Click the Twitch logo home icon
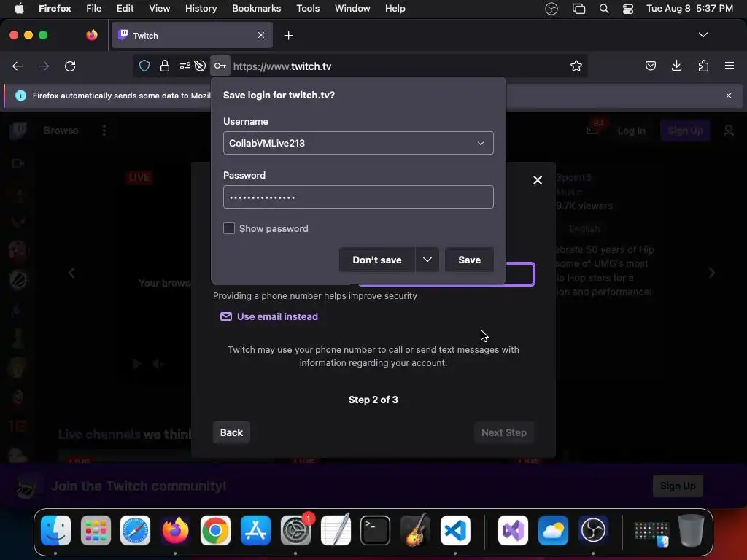Screen dimensions: 747x560 [x=18, y=131]
